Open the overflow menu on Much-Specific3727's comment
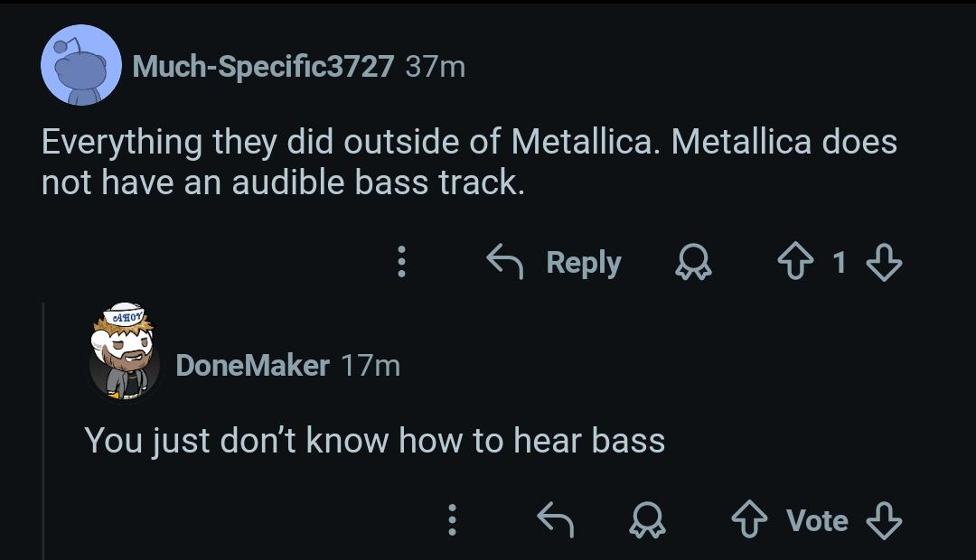976x560 pixels. (401, 262)
